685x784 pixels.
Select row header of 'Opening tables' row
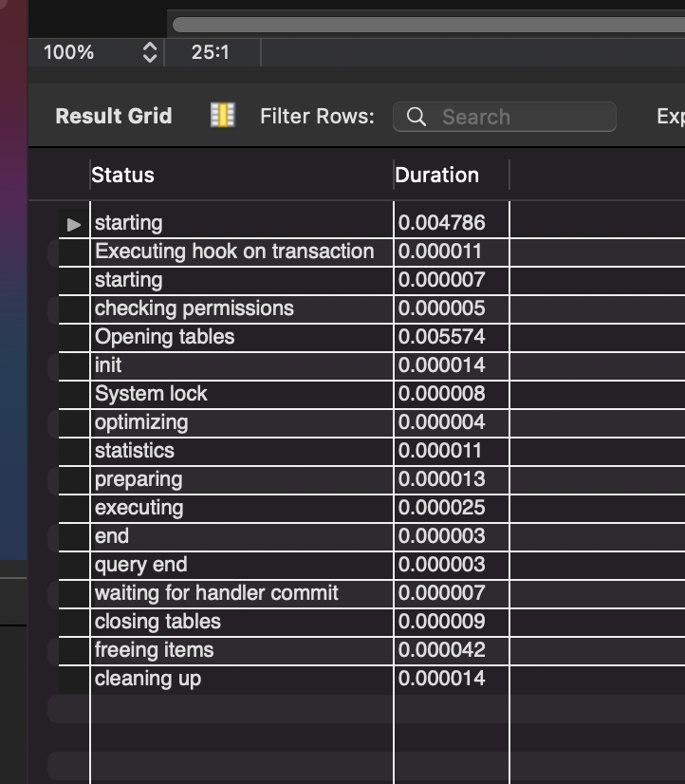pos(74,337)
